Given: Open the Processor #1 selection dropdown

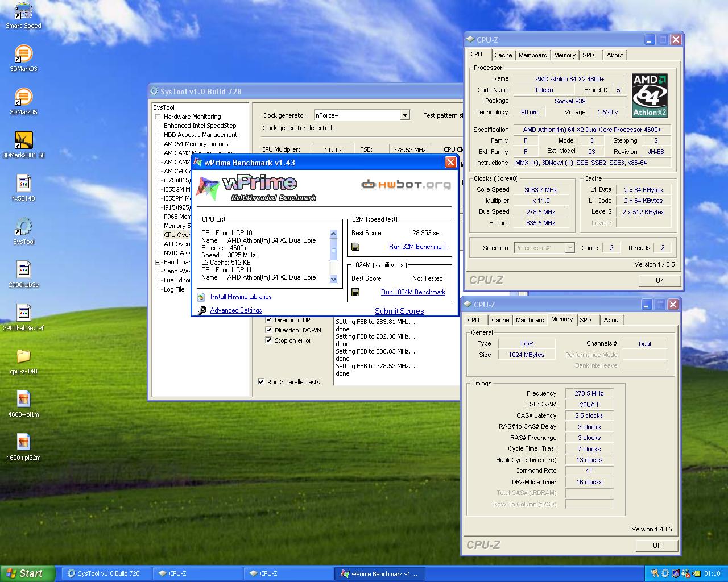Looking at the screenshot, I should (x=570, y=248).
